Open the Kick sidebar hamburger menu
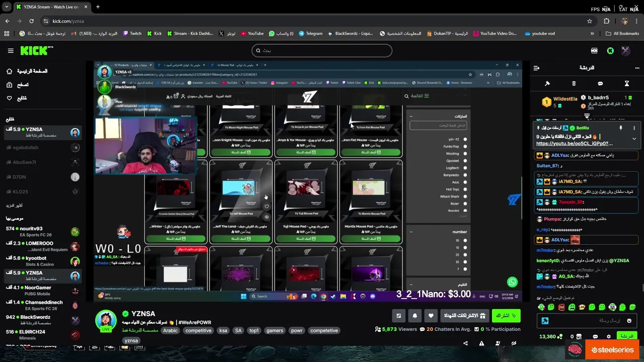This screenshot has height=362, width=644. click(x=11, y=51)
